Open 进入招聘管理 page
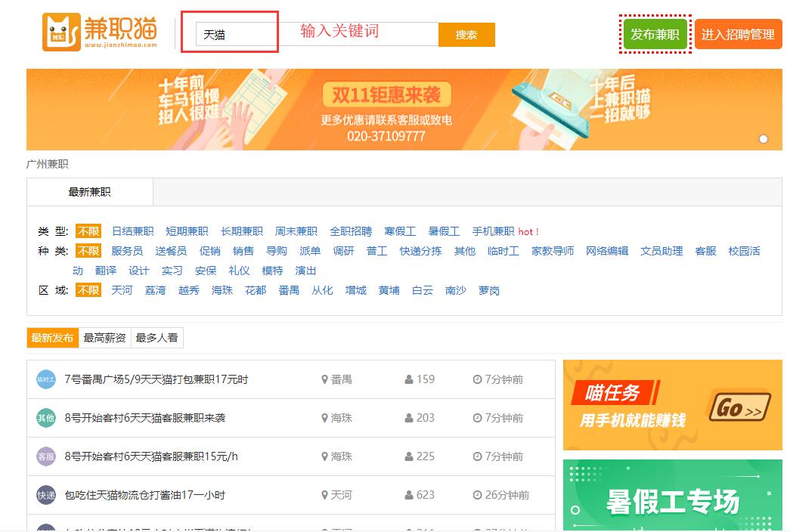This screenshot has width=790, height=532. (738, 35)
